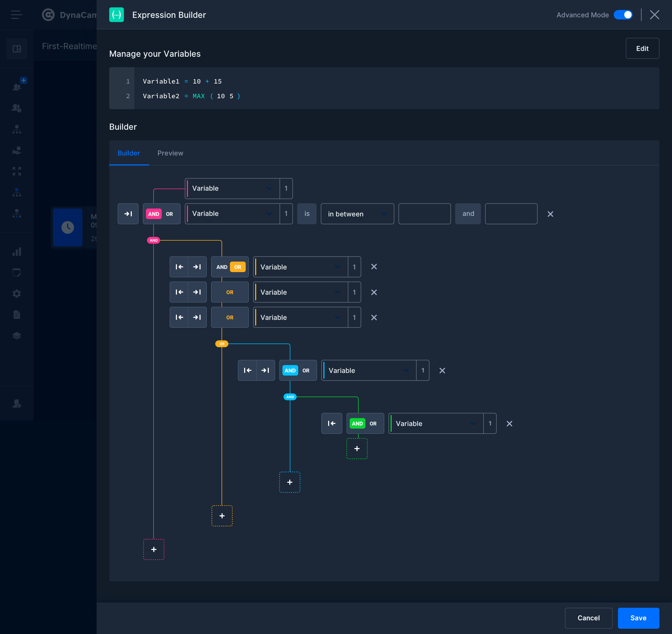Screen dimensions: 672x634
Task: Switch the green group operator to OR
Action: point(373,424)
